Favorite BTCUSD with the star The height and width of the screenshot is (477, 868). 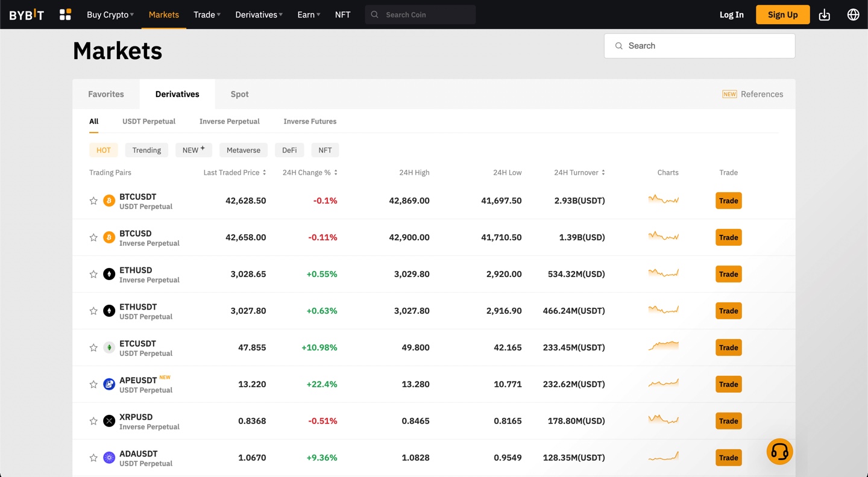[93, 237]
